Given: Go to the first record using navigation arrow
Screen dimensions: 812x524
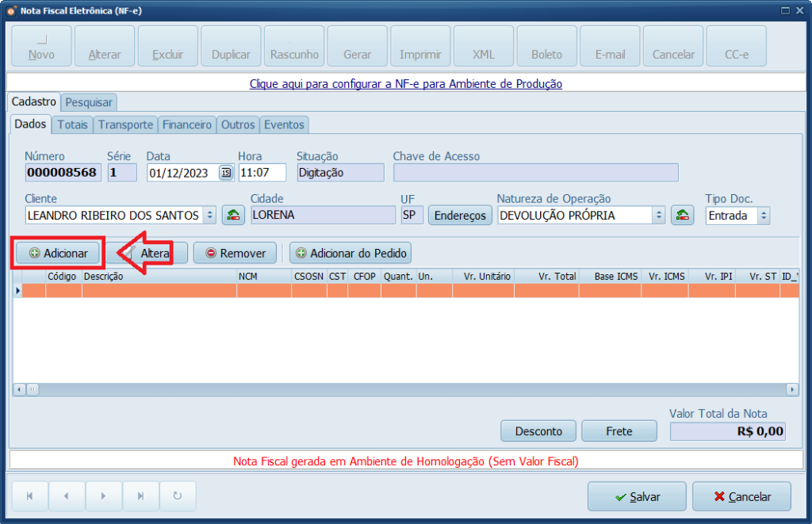Looking at the screenshot, I should point(30,496).
